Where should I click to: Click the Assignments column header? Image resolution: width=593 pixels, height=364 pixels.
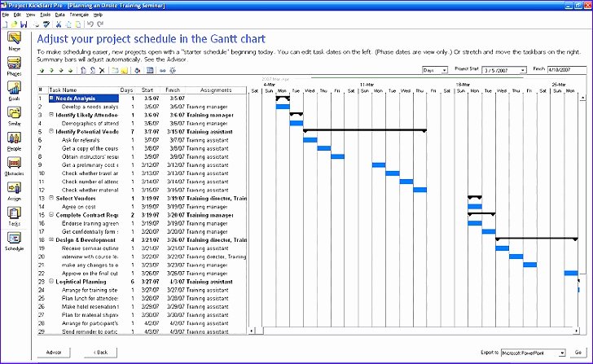point(216,90)
